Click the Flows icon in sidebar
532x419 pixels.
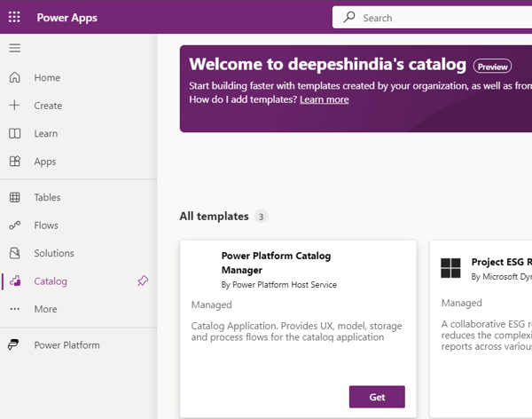click(x=14, y=225)
